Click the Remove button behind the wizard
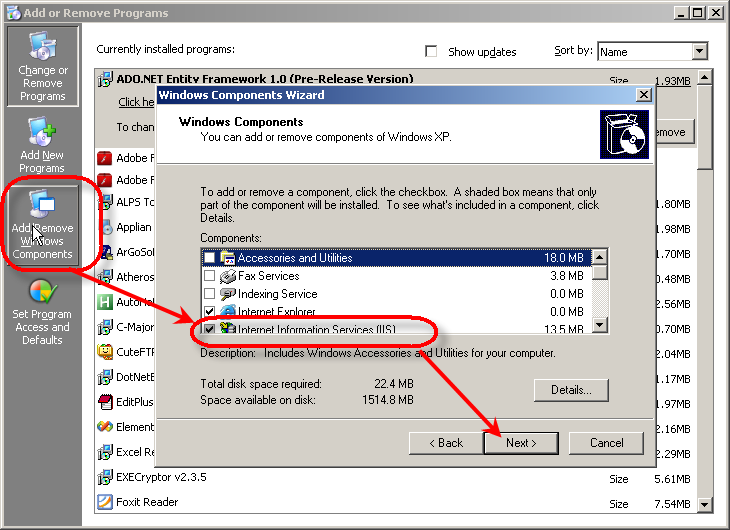The image size is (730, 530). 675,132
